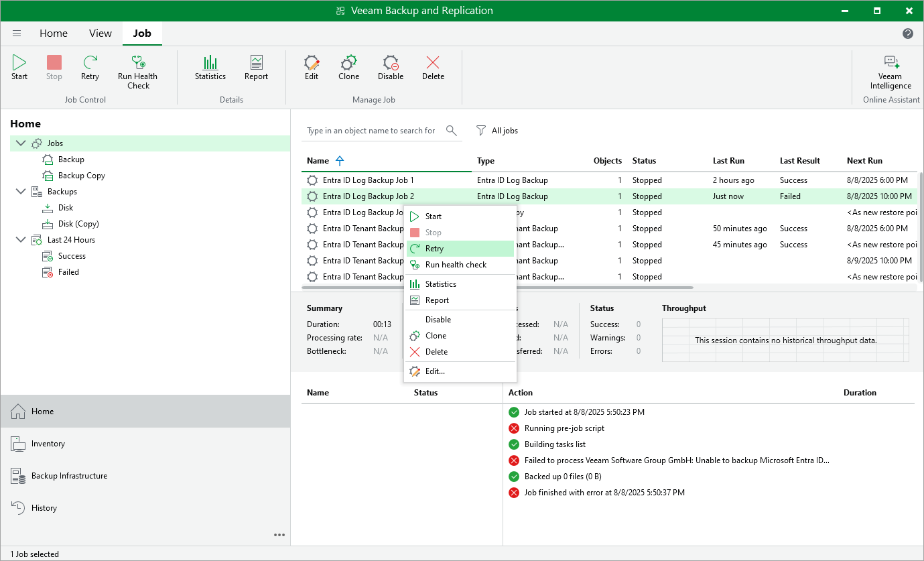Select the Backup Copy tree node
924x561 pixels.
[82, 176]
